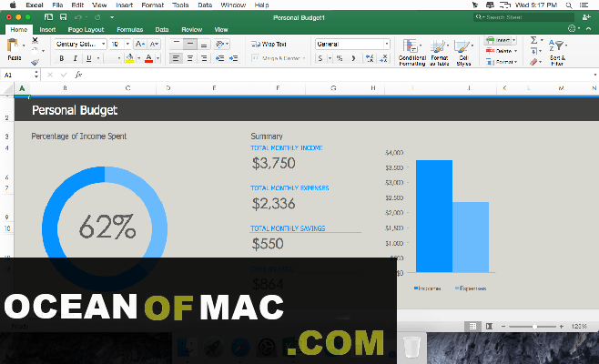The image size is (599, 364).
Task: Click the Paste clipboard icon
Action: click(13, 45)
